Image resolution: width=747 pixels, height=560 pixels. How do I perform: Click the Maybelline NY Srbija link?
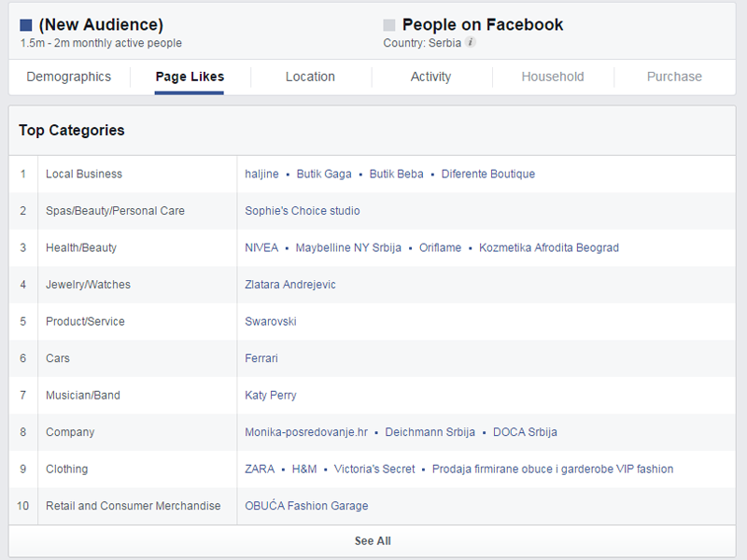point(348,247)
